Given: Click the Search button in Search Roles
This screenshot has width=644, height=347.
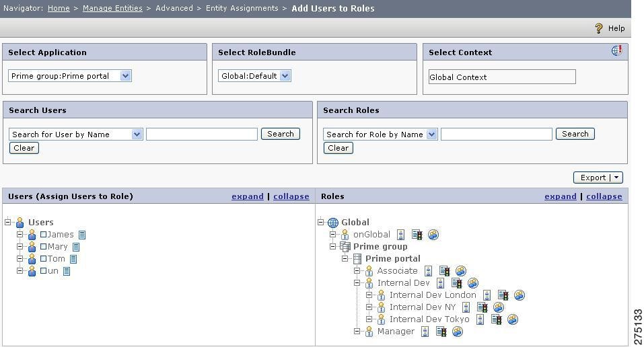Looking at the screenshot, I should click(x=575, y=134).
